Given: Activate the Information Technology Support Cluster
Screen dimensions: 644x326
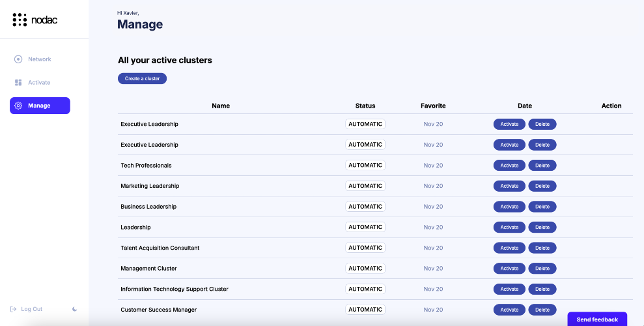Looking at the screenshot, I should coord(509,289).
